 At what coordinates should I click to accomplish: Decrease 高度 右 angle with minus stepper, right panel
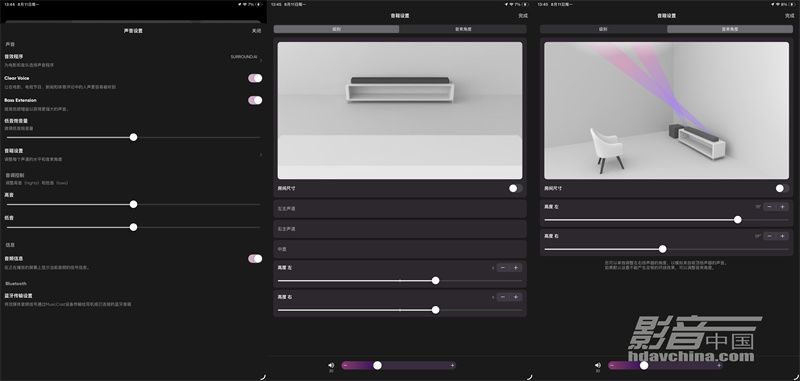point(769,236)
